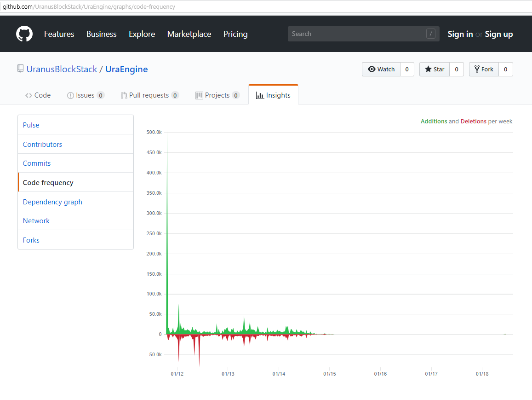This screenshot has width=532, height=400.
Task: Click the browser address bar URL
Action: (89, 7)
